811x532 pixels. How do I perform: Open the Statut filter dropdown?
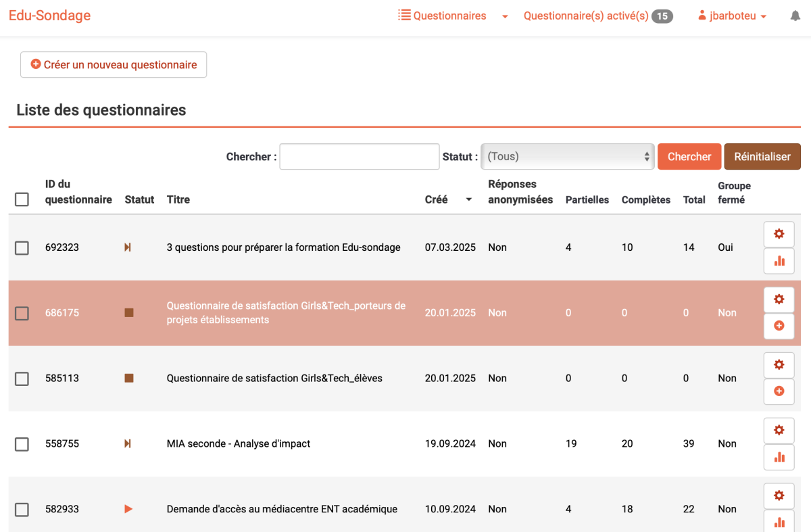coord(567,156)
